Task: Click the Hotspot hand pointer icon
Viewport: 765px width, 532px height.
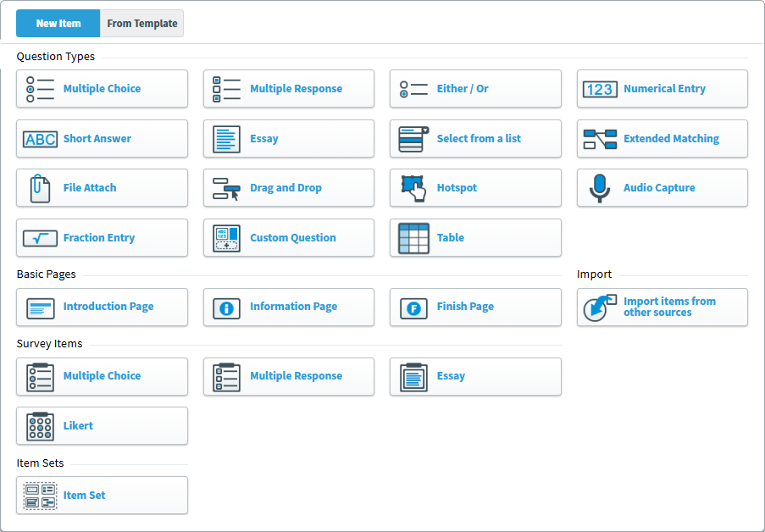Action: coord(413,188)
